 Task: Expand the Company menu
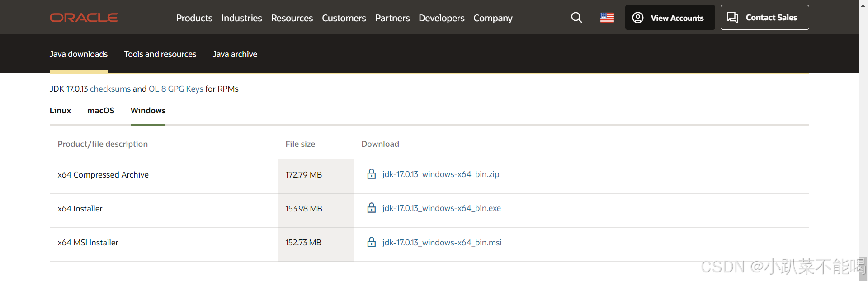pyautogui.click(x=493, y=18)
